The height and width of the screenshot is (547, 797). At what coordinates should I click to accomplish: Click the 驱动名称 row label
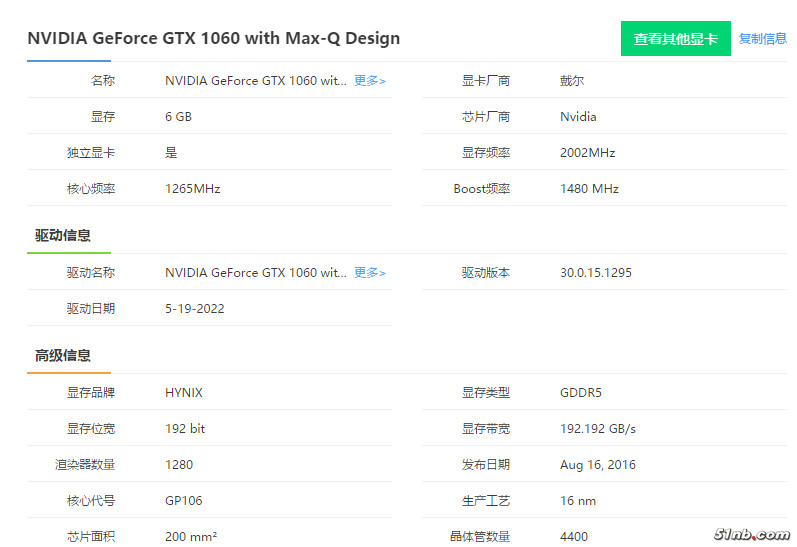coord(91,272)
